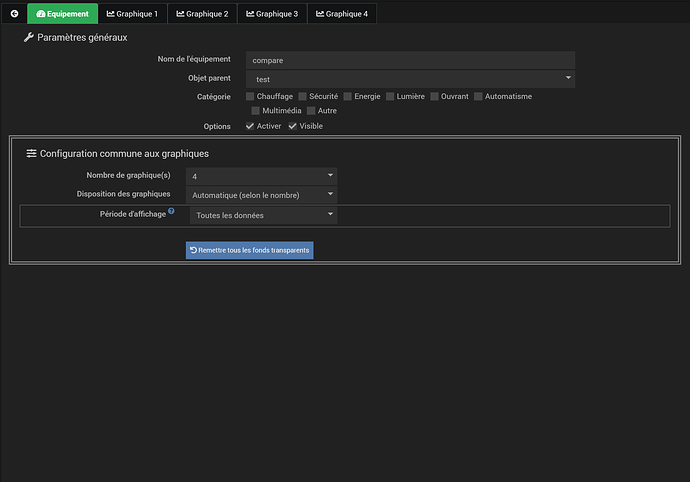Expand the Disposition des graphiques dropdown
Image resolution: width=690 pixels, height=482 pixels.
pyautogui.click(x=261, y=195)
